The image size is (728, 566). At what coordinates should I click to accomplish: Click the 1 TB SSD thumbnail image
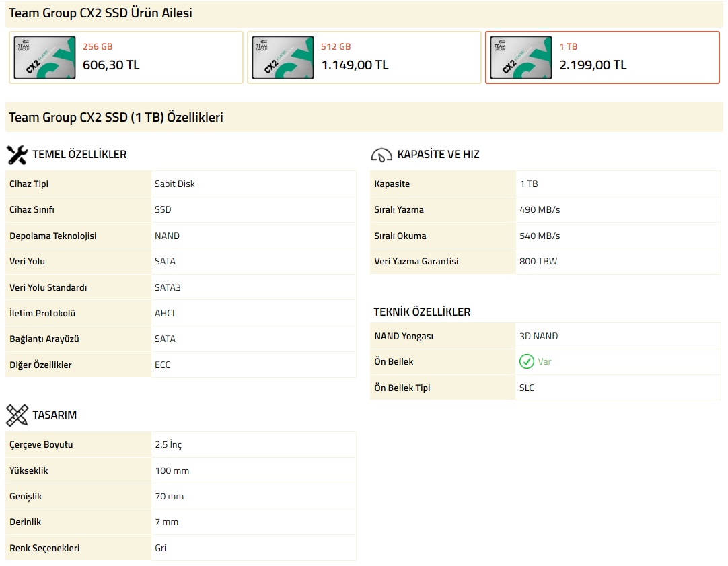tap(521, 58)
